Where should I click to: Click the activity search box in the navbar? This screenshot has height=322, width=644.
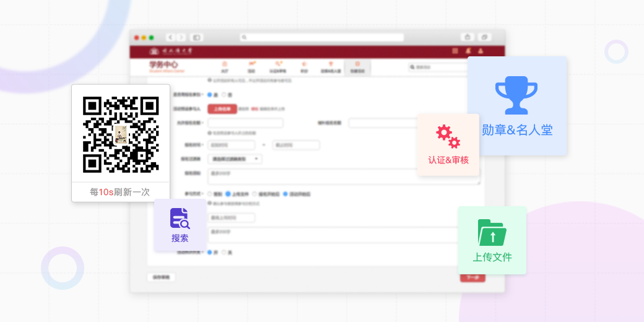438,67
